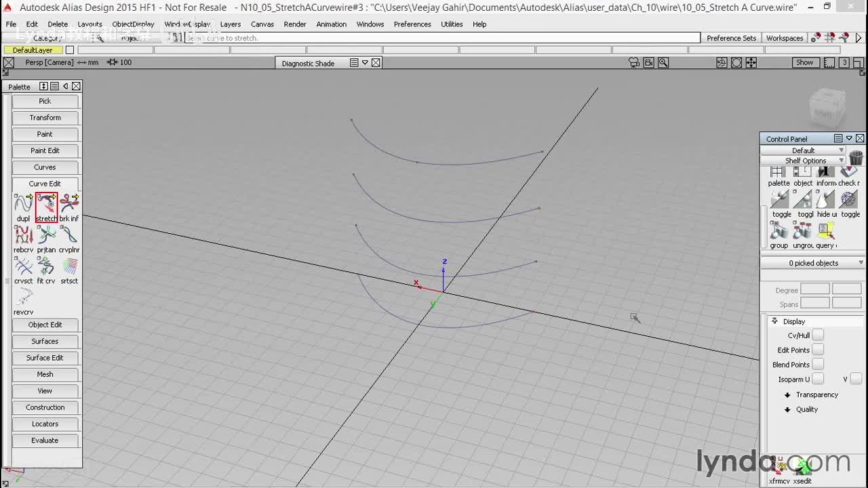Screen dimensions: 868x488
Task: Open the Utilities menu
Action: coord(452,24)
